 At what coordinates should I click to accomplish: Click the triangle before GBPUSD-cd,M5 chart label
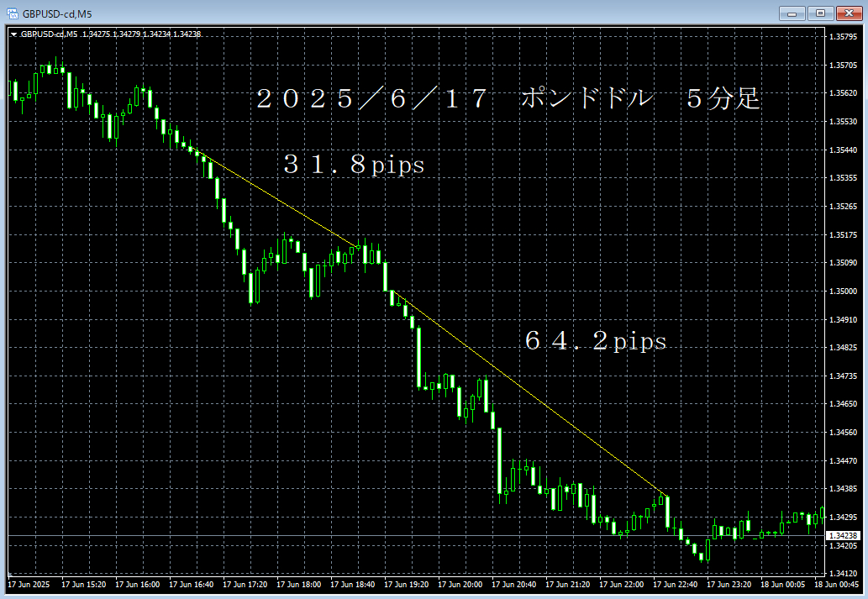click(13, 34)
